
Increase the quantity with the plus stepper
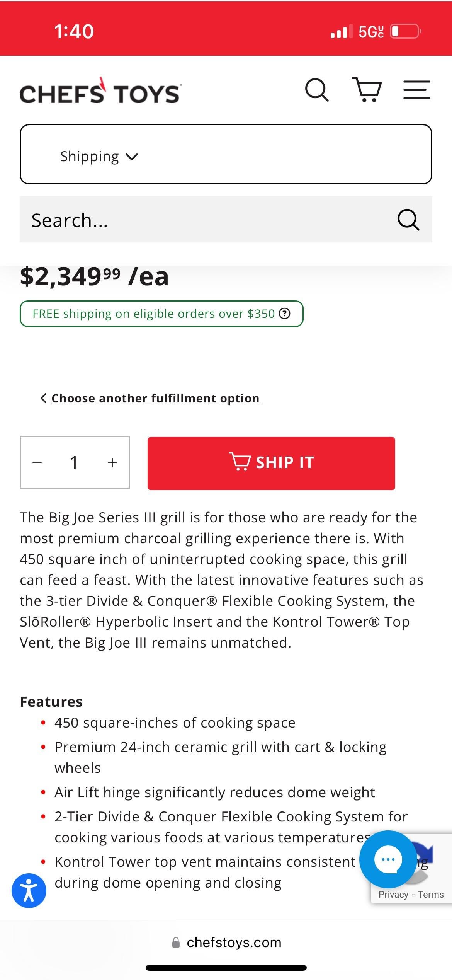[112, 462]
